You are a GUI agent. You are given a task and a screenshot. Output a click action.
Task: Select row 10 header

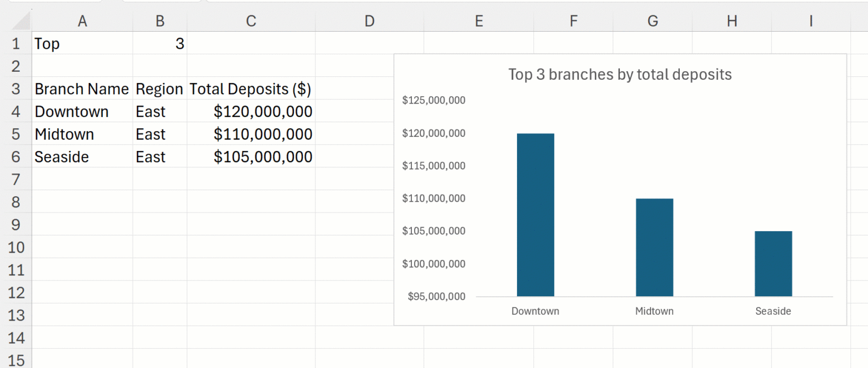coord(16,247)
